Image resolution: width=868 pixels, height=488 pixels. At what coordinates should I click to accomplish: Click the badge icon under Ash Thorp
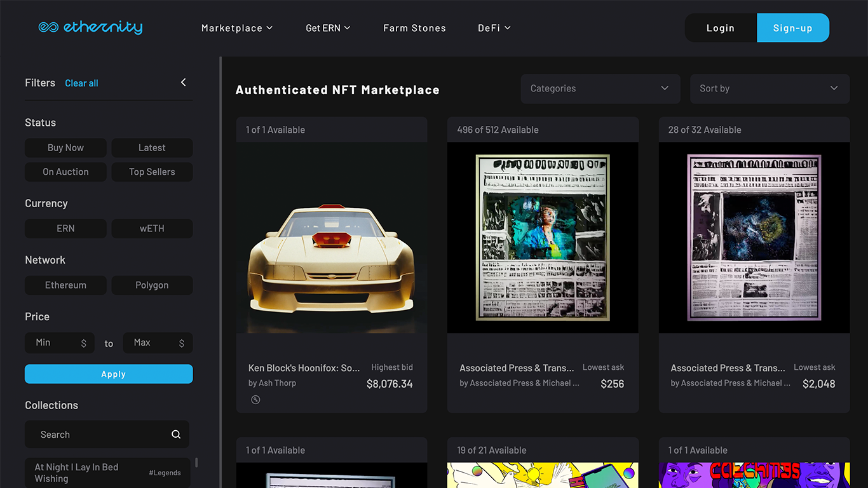point(255,400)
